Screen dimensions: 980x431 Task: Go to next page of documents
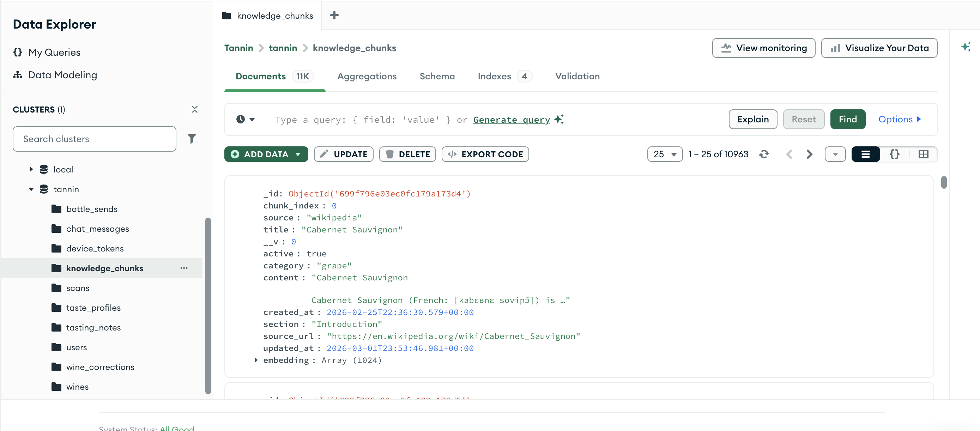point(809,154)
